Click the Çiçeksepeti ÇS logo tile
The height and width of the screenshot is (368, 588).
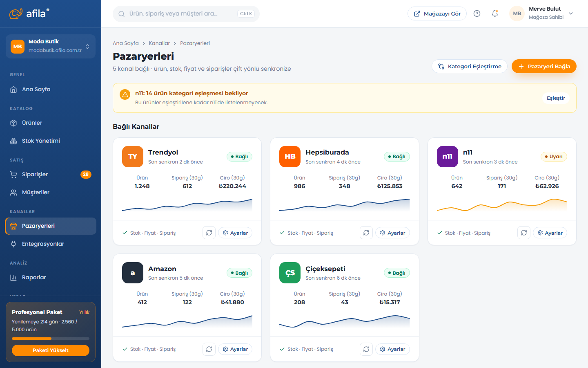pyautogui.click(x=290, y=273)
